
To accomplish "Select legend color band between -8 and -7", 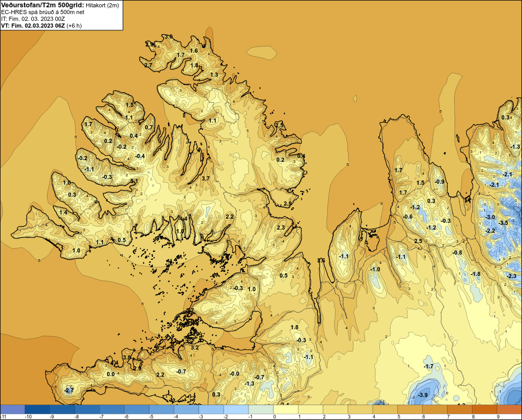I will click(87, 409).
